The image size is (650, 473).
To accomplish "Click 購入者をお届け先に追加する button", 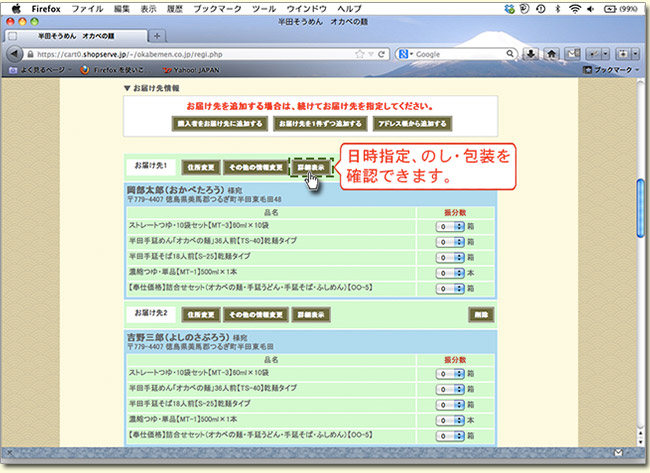I will pyautogui.click(x=217, y=124).
